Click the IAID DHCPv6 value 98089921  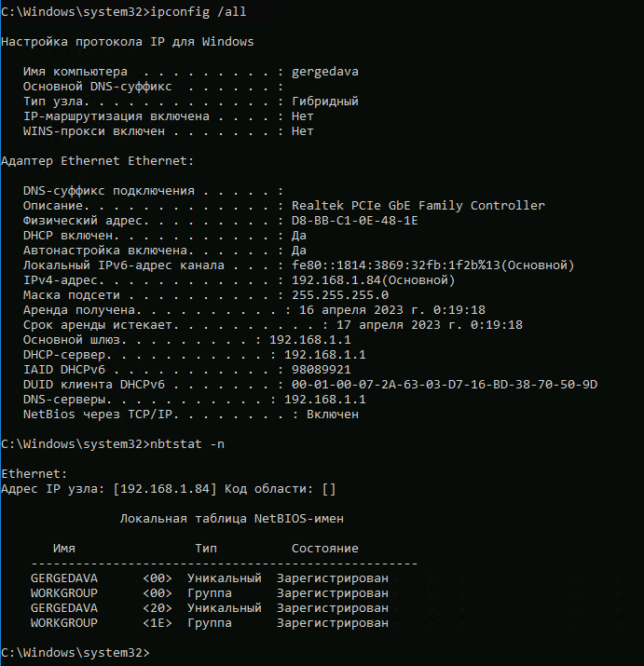(313, 370)
